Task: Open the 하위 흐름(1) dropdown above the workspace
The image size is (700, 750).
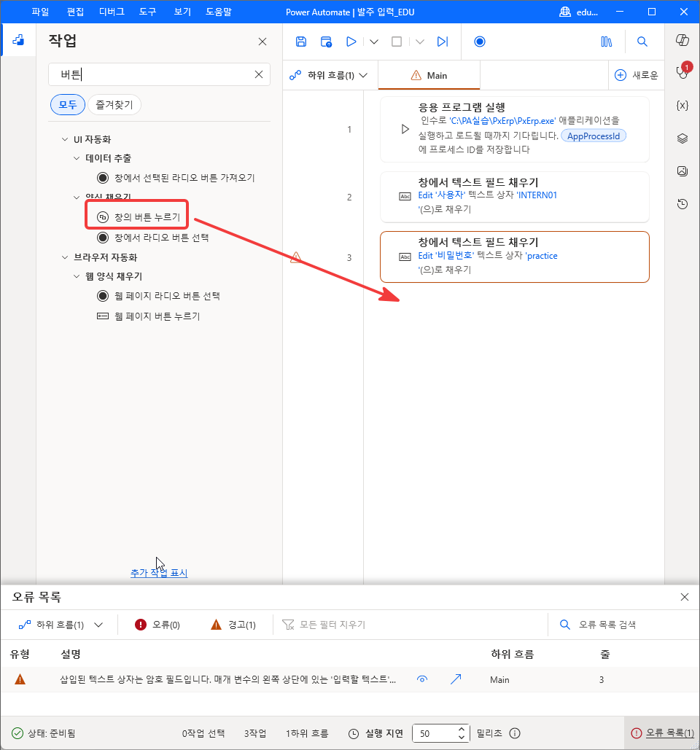Action: pyautogui.click(x=329, y=75)
